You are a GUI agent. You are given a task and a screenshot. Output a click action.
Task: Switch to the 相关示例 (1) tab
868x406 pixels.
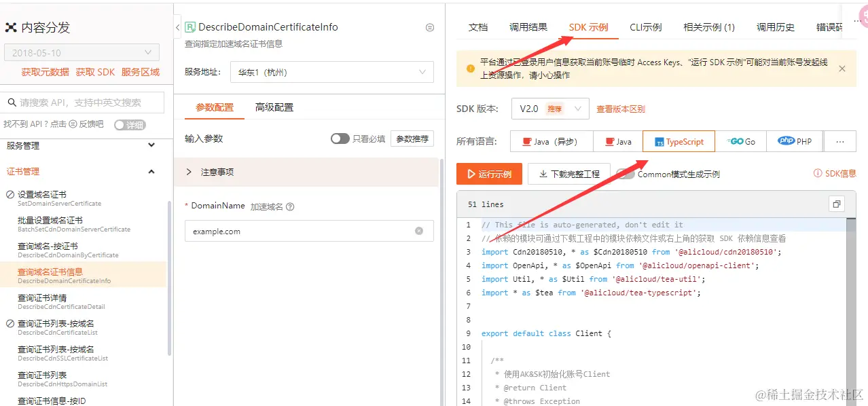709,27
